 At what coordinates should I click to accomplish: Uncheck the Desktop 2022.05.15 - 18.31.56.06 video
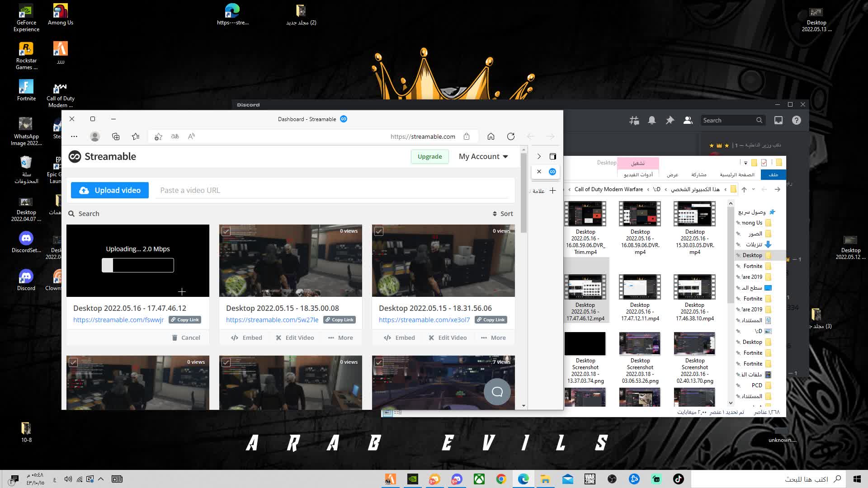click(379, 231)
